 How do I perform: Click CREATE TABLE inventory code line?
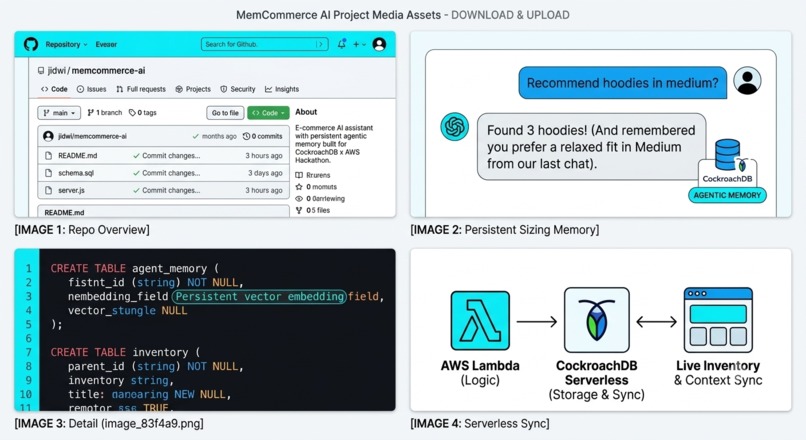125,352
